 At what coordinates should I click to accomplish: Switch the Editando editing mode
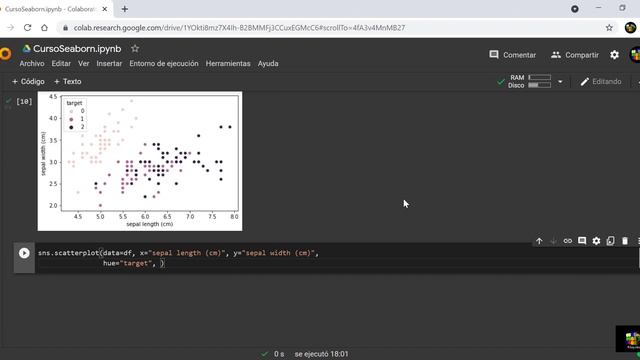coord(601,82)
